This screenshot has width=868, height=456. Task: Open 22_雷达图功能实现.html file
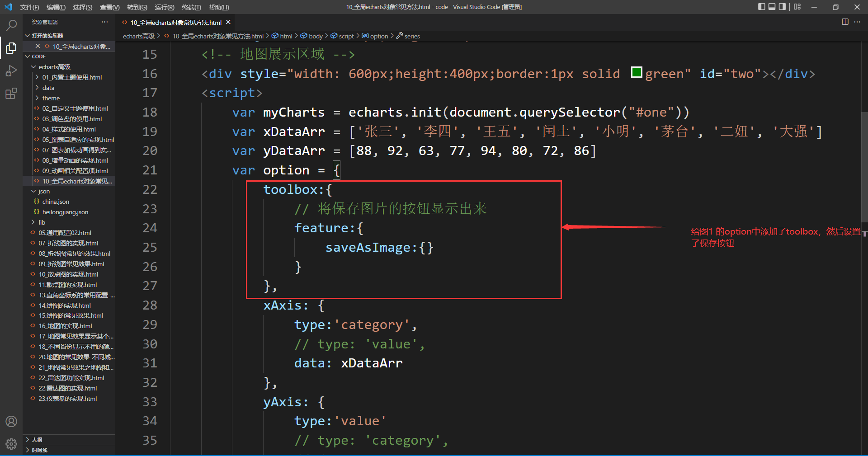click(71, 378)
